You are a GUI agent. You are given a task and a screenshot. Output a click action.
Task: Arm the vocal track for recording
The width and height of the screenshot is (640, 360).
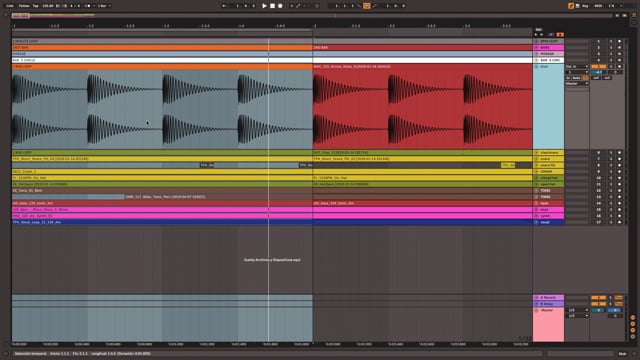point(619,222)
